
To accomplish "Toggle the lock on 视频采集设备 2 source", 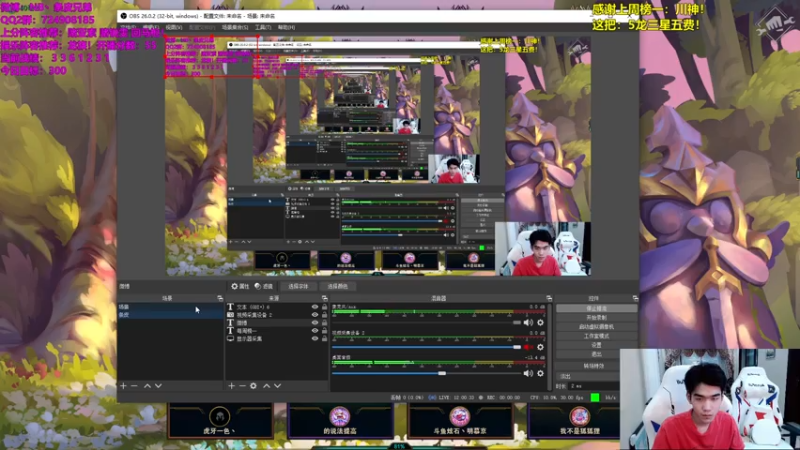I will tap(324, 315).
